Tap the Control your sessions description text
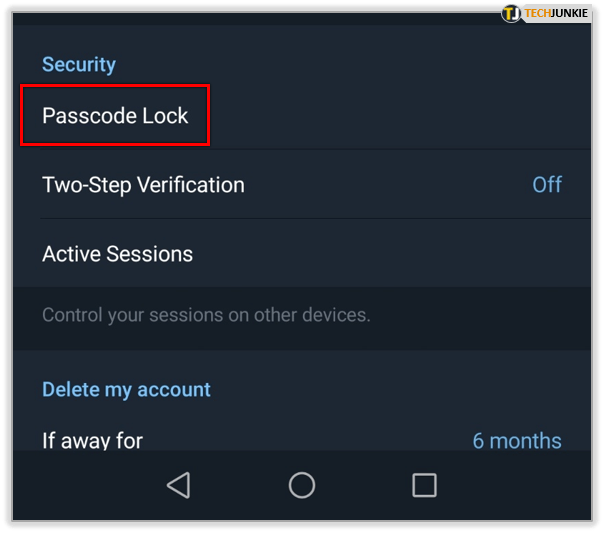This screenshot has height=533, width=604. (x=206, y=315)
